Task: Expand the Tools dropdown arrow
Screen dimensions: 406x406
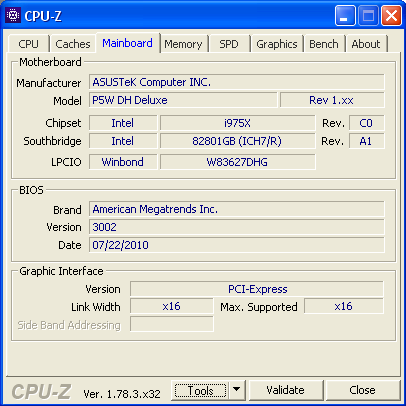Action: [x=237, y=390]
